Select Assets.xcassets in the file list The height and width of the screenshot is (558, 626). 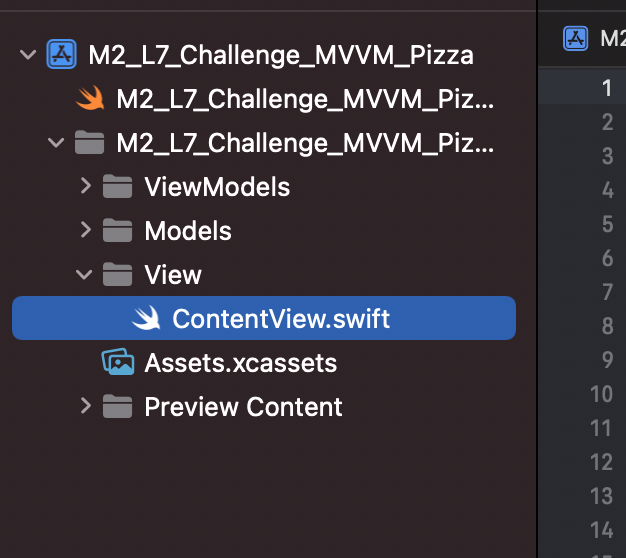[x=241, y=362]
